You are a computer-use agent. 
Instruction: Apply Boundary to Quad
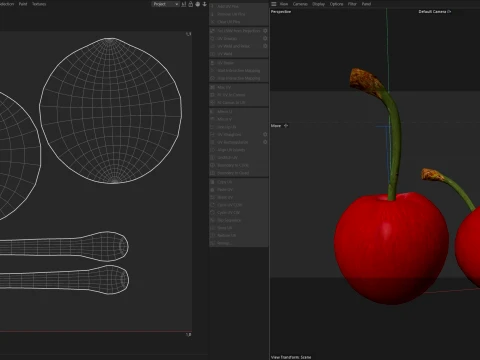tap(239, 173)
